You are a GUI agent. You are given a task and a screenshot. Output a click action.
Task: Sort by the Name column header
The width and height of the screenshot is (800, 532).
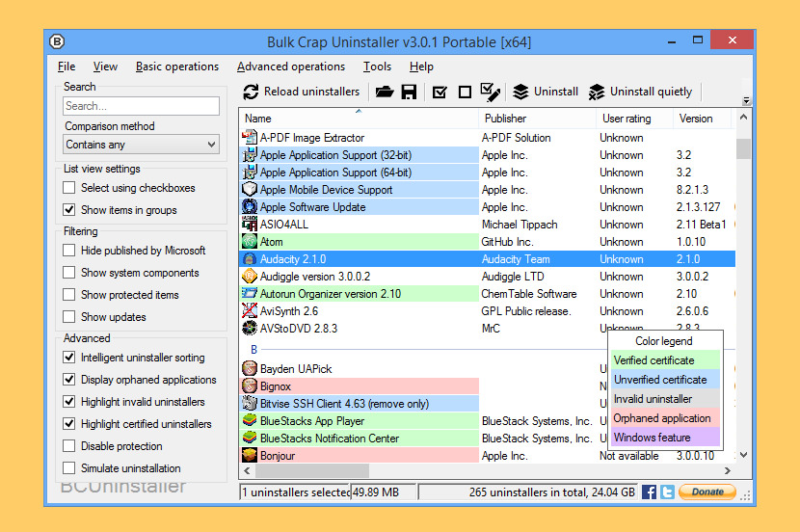[x=359, y=119]
